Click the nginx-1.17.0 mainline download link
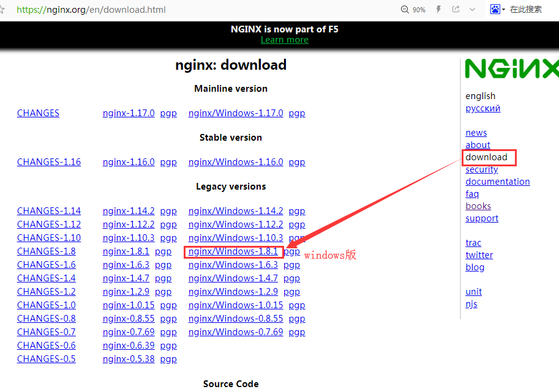Image resolution: width=559 pixels, height=392 pixels. [x=129, y=113]
